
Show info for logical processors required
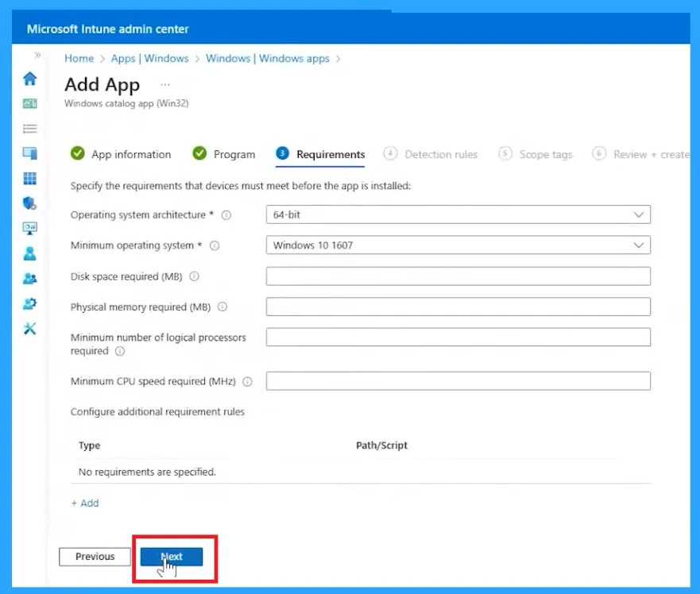[120, 351]
